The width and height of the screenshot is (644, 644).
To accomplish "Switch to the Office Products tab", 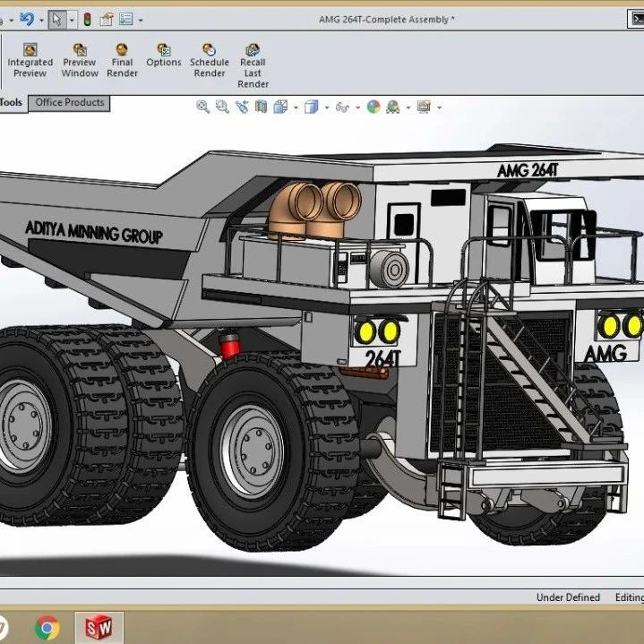I will coord(69,103).
